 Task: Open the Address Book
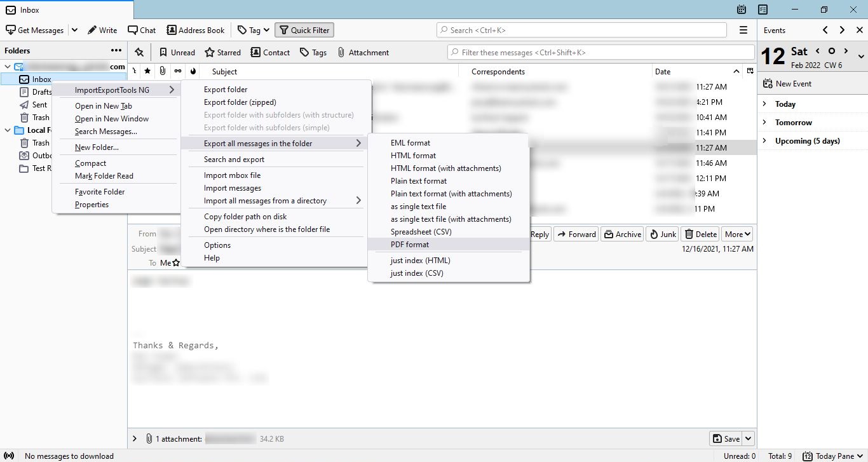[196, 30]
